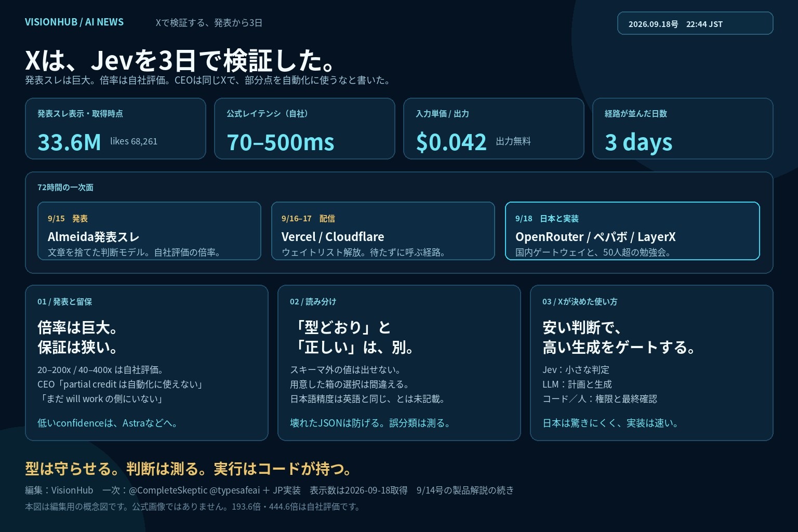This screenshot has width=798, height=532.
Task: Click the 'まだ will work の側にいない' line
Action: (101, 399)
